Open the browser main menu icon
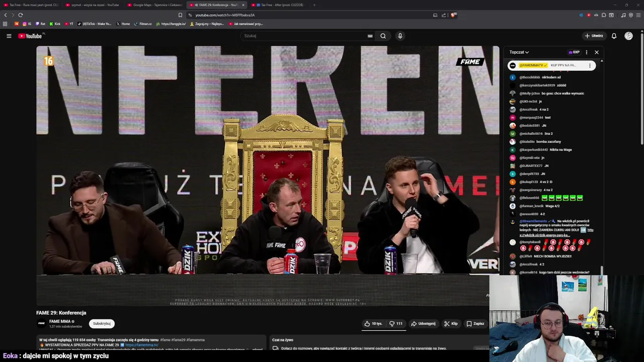The image size is (644, 362). pyautogui.click(x=638, y=15)
